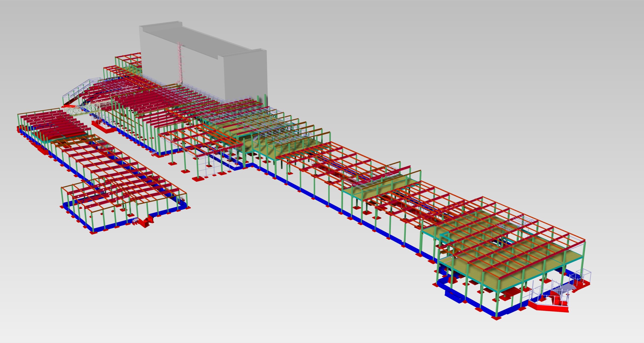Screen dimensions: 644x343
Task: Click the light gray landing platform near red stair
Action: click(567, 287)
